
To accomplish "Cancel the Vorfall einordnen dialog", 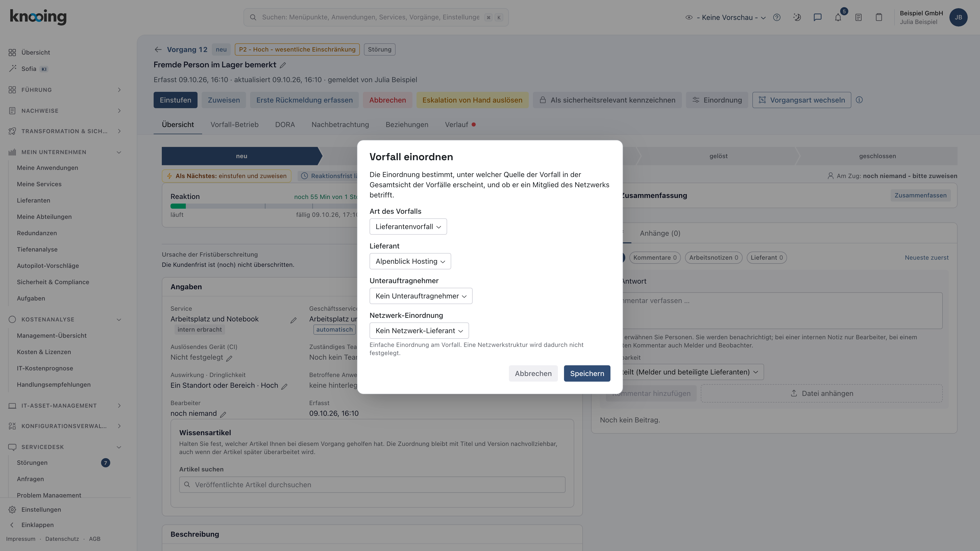I will (533, 373).
